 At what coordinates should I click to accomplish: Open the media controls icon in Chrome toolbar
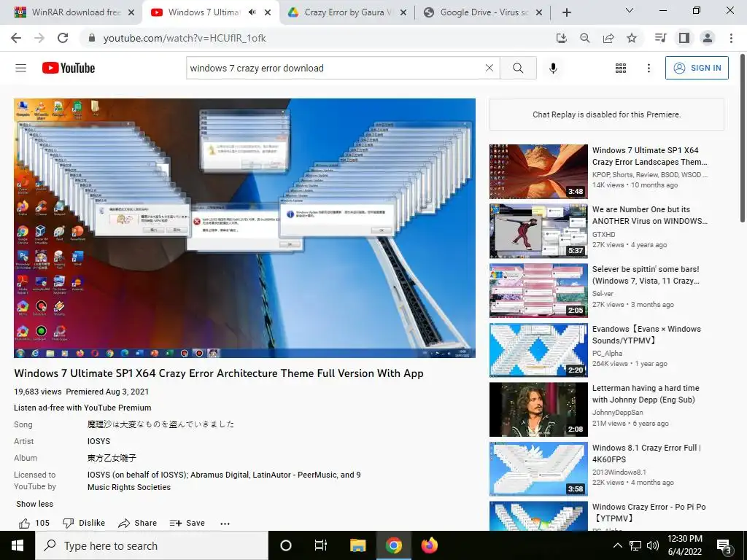pyautogui.click(x=660, y=38)
